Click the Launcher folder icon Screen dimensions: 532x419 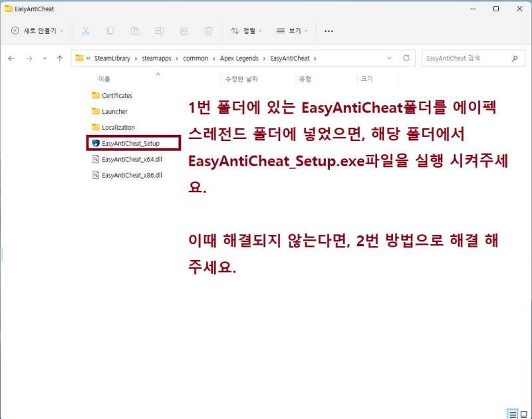click(x=96, y=111)
